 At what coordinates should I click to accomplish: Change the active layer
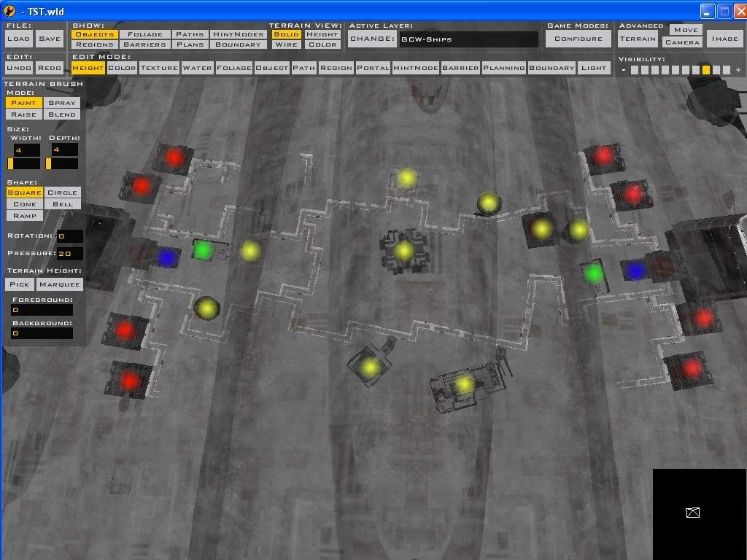coord(373,39)
